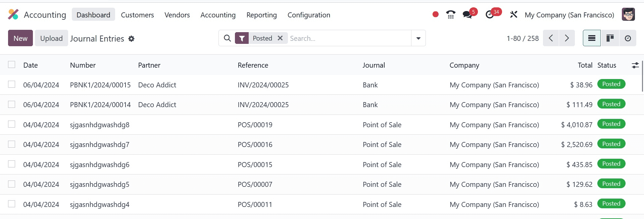The image size is (644, 219).
Task: Check the sjgasnhdgwashdg6 row checkbox
Action: point(12,164)
